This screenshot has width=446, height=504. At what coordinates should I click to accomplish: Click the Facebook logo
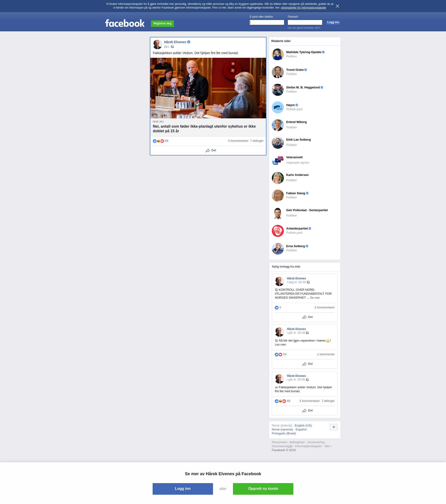(125, 23)
